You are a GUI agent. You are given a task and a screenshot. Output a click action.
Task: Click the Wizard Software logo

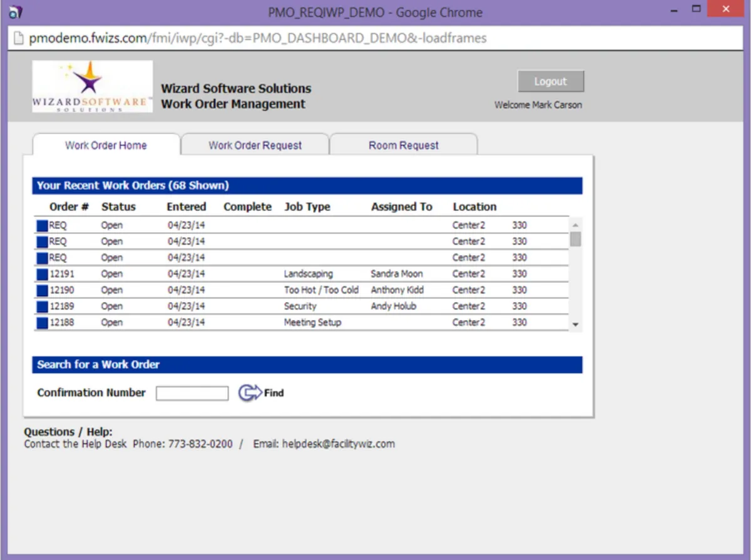point(92,86)
